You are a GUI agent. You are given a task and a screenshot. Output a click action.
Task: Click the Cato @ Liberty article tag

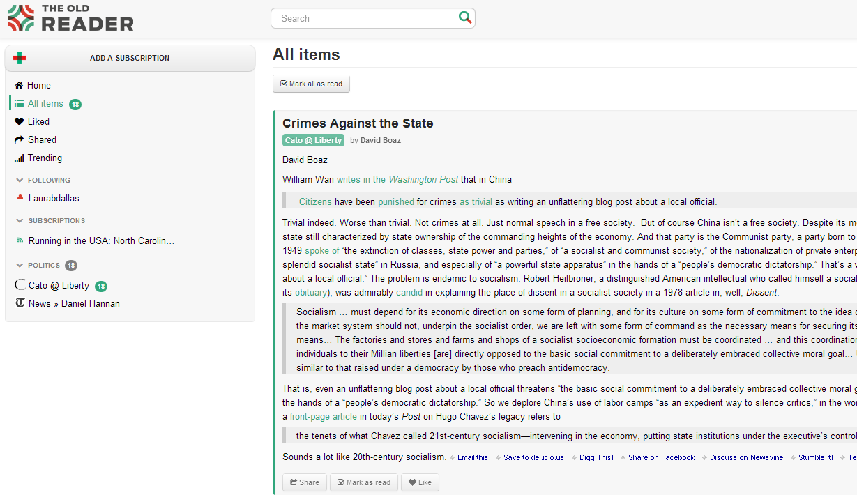(x=313, y=140)
